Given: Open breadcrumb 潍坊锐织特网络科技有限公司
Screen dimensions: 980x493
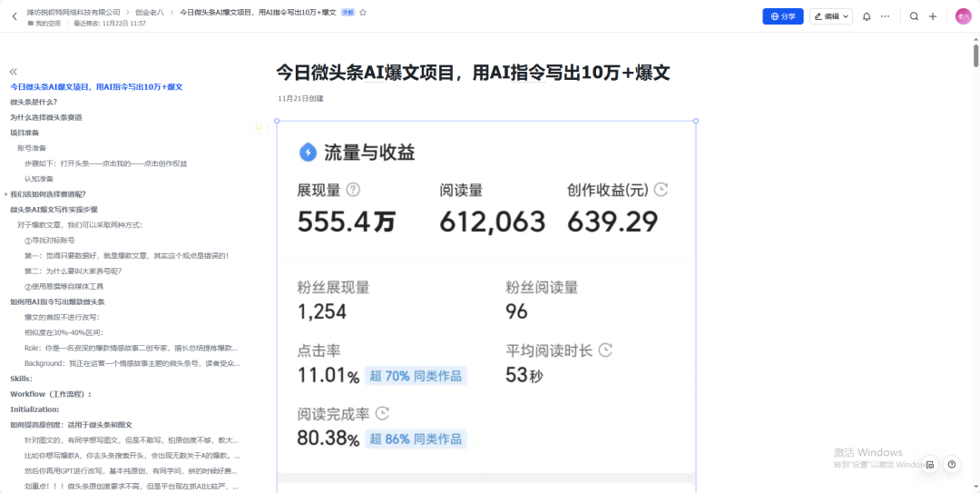Looking at the screenshot, I should [73, 12].
